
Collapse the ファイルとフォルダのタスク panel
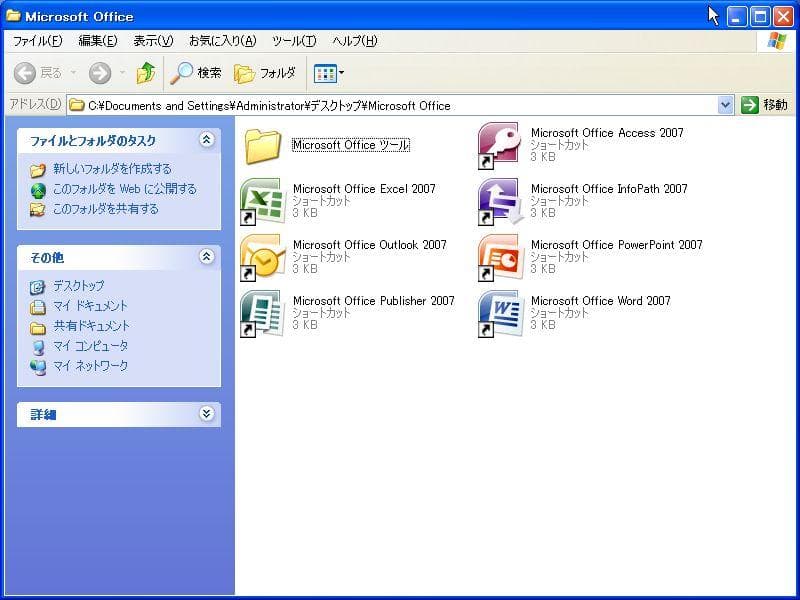(x=207, y=140)
